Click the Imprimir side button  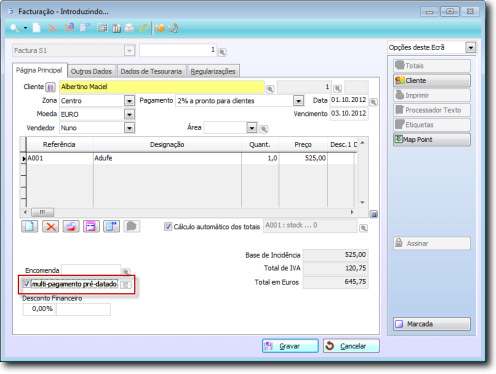432,96
